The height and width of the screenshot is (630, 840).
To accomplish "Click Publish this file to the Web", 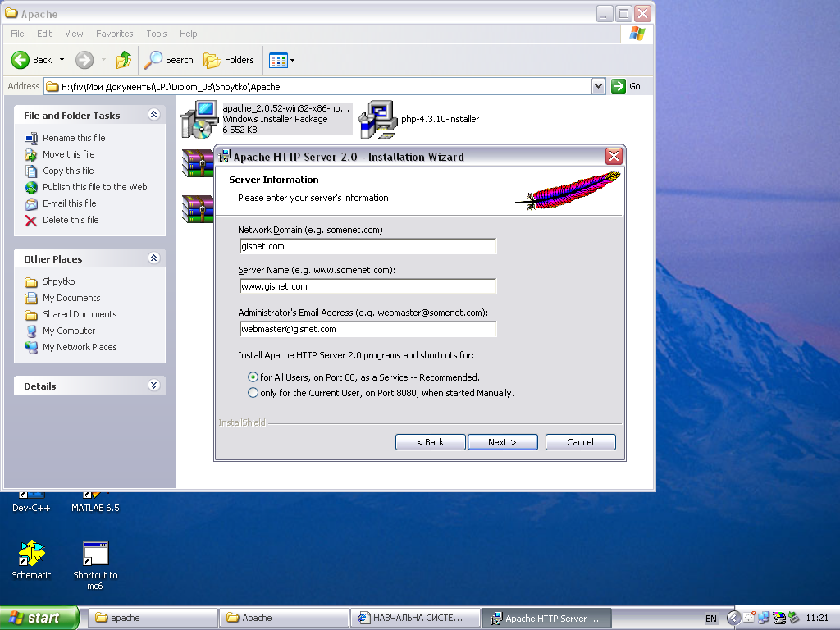I will 95,187.
